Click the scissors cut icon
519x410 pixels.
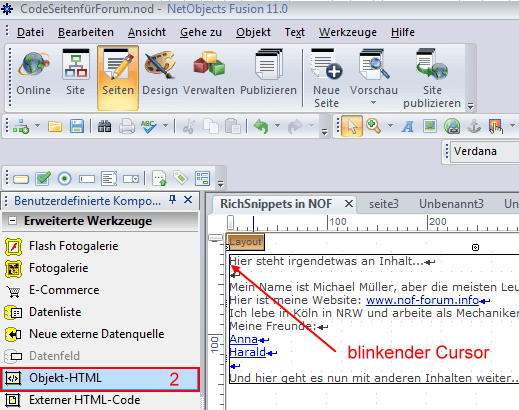click(189, 127)
